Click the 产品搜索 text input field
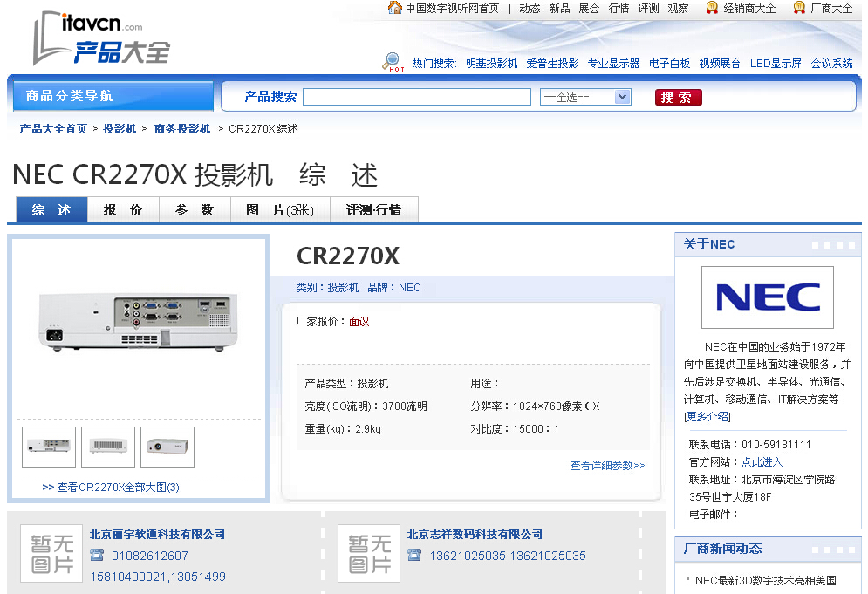 (x=417, y=97)
